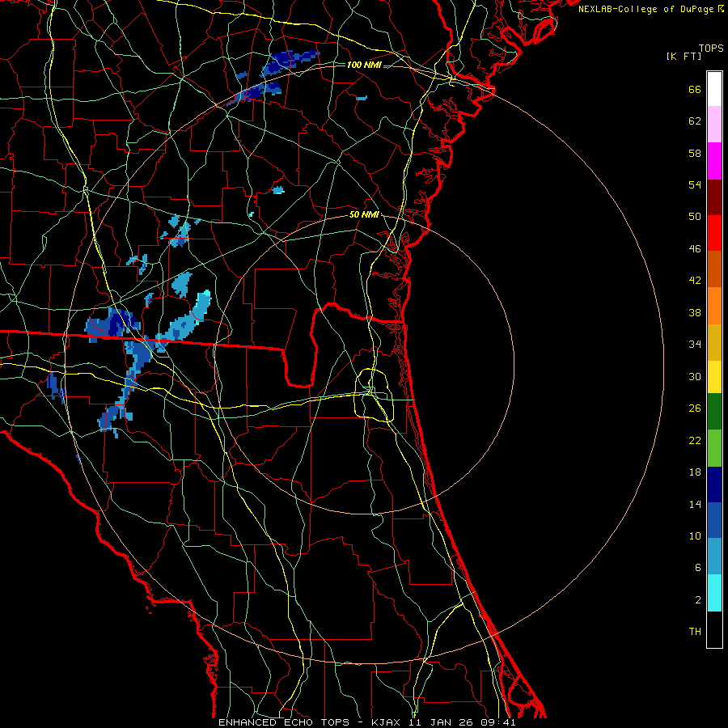Click the '09:41' timestamp
Screen dimensions: 728x728
(x=498, y=722)
